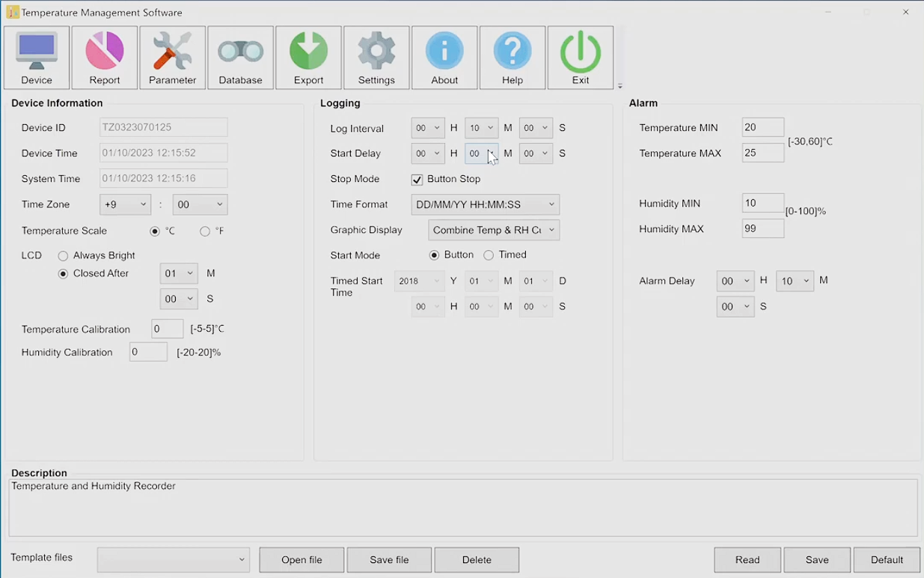Image resolution: width=924 pixels, height=578 pixels.
Task: Open the Parameter tools icon
Action: tap(173, 58)
